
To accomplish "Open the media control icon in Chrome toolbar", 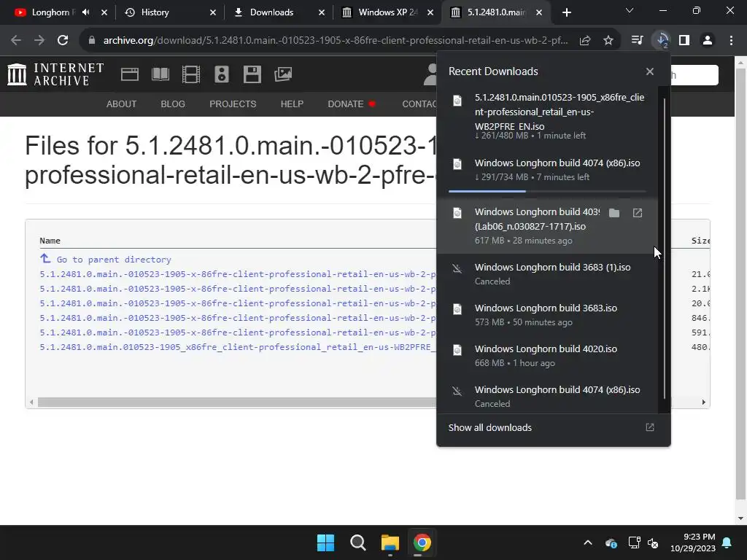I will coord(637,40).
